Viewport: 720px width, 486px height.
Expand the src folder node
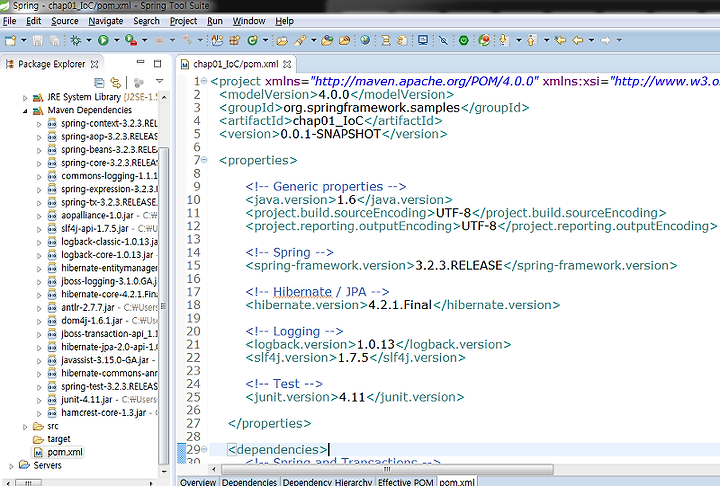click(25, 427)
